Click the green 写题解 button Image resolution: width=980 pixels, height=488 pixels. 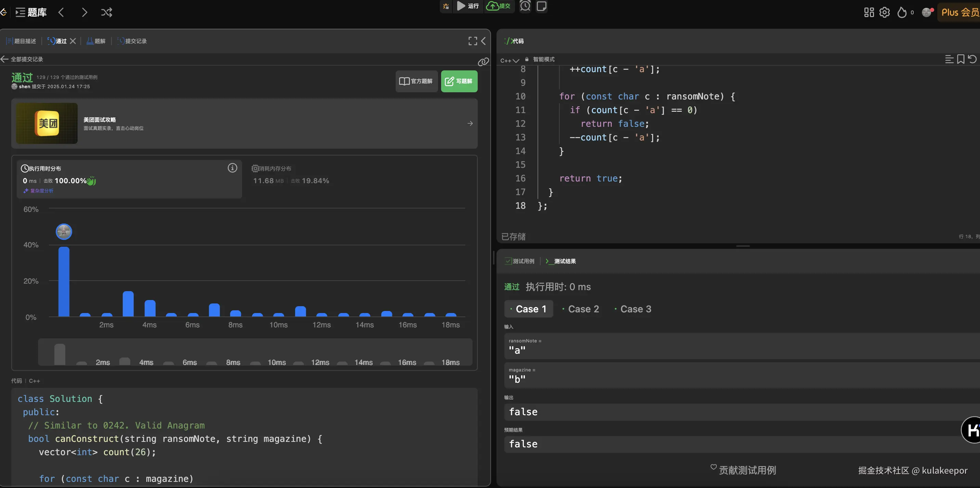459,81
